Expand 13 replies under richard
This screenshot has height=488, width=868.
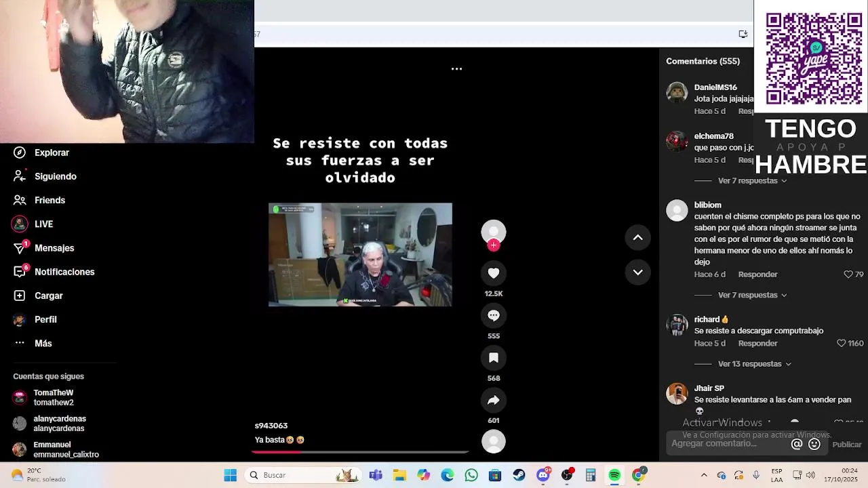(x=755, y=364)
